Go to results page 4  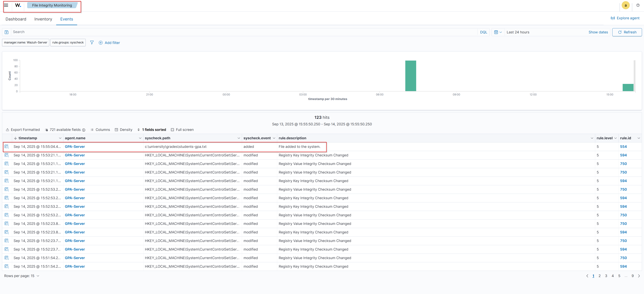click(x=612, y=276)
